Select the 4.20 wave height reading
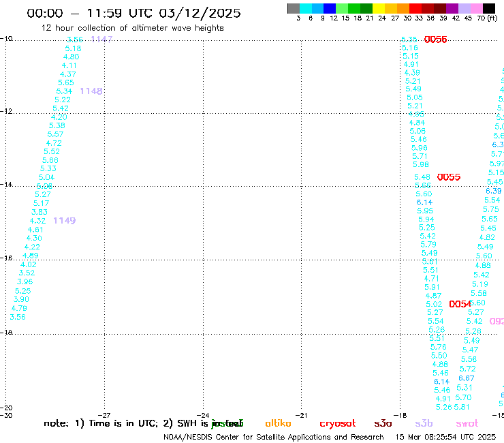 59,117
